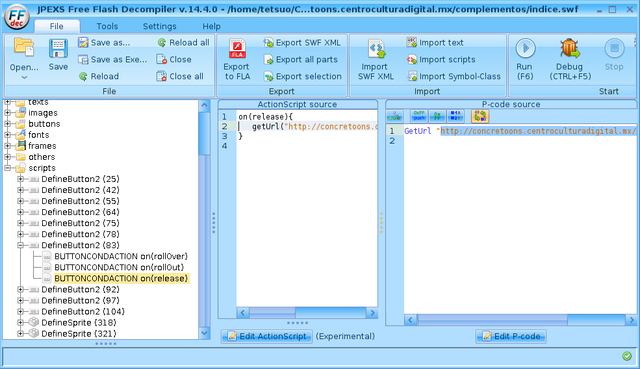The image size is (640, 369).
Task: Click Close all files
Action: tap(180, 76)
